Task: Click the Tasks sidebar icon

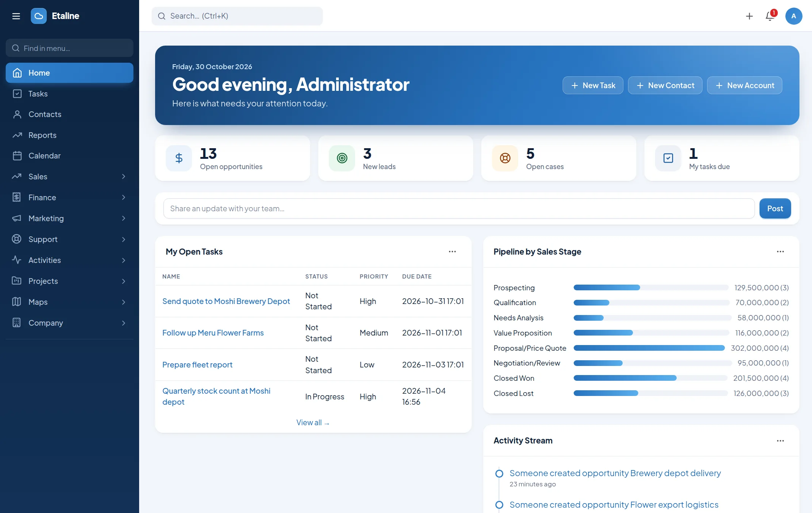Action: coord(17,93)
